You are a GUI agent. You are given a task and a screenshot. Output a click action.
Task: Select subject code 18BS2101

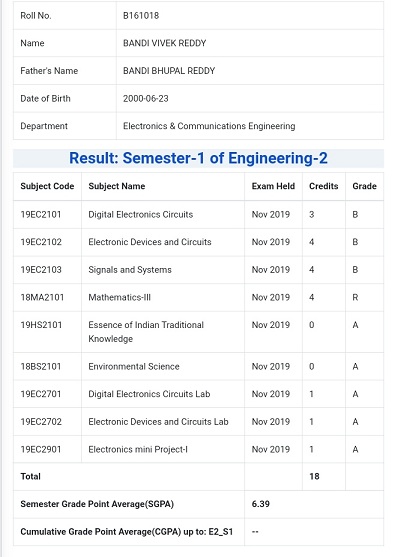tap(41, 367)
